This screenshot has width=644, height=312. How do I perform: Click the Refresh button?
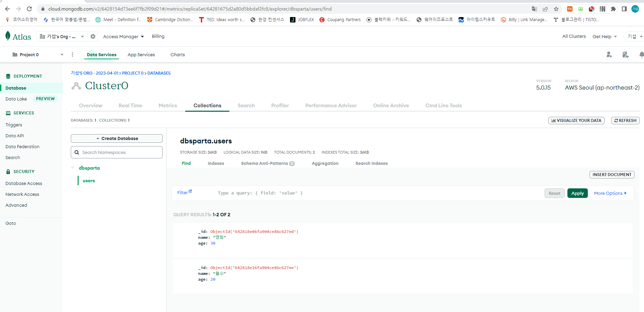pyautogui.click(x=625, y=121)
